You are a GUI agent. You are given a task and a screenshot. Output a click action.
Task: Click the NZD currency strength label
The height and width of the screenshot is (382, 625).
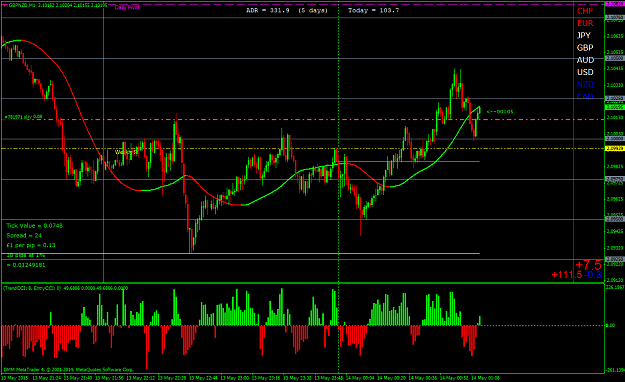tap(585, 85)
